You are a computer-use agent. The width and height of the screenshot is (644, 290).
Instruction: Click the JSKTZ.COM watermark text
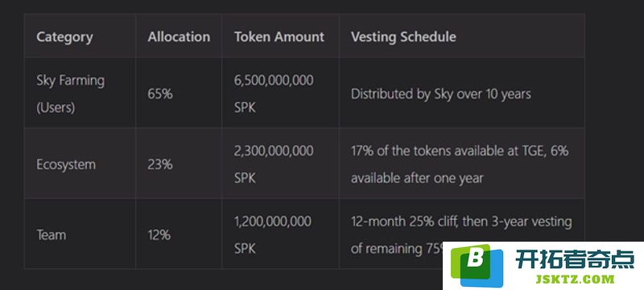pyautogui.click(x=575, y=280)
